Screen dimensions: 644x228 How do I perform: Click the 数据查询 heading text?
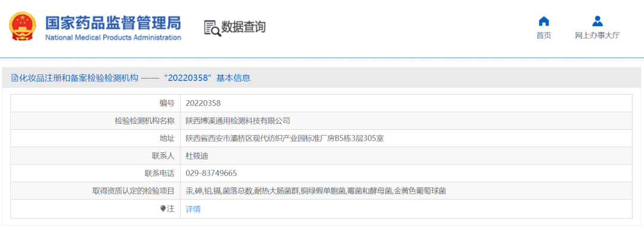[243, 27]
